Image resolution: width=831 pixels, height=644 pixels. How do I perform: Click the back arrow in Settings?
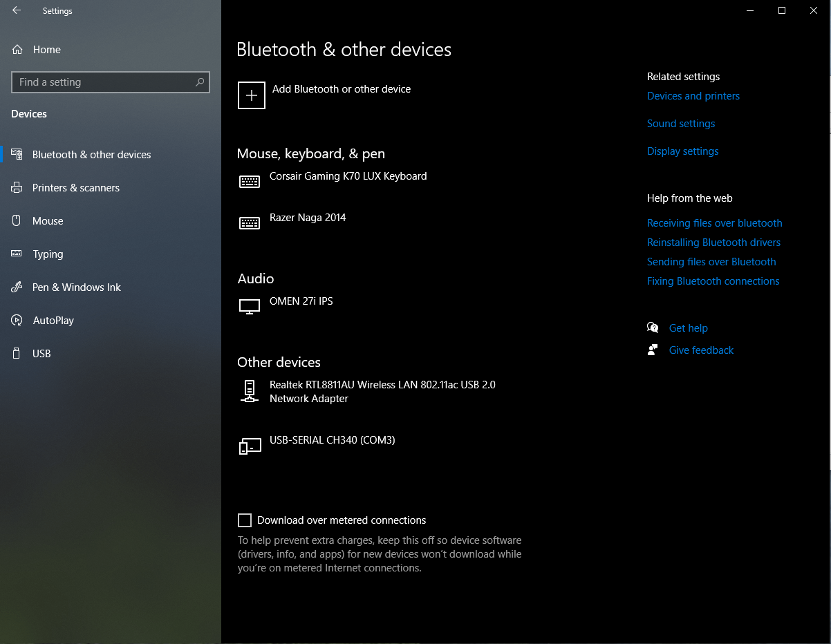pyautogui.click(x=16, y=10)
